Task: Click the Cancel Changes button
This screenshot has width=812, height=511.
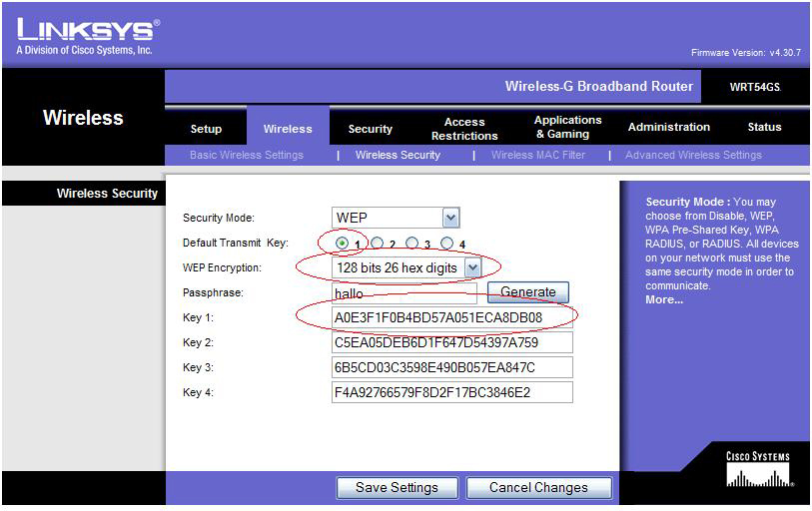Action: pyautogui.click(x=538, y=488)
